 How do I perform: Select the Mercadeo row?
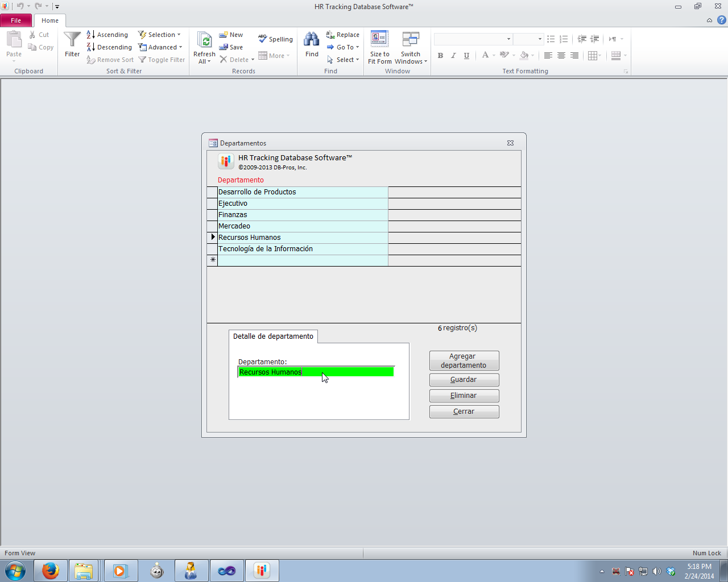(303, 226)
